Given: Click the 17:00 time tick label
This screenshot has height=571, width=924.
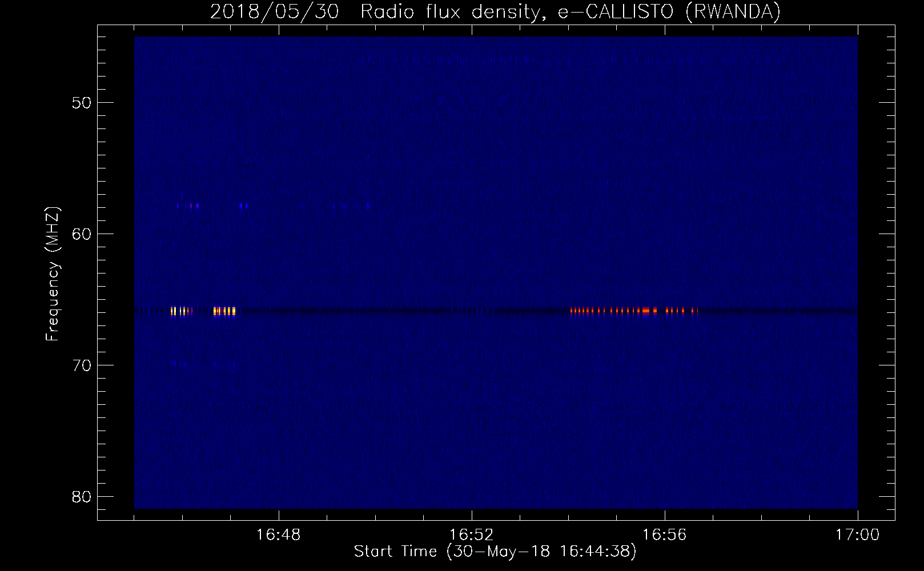Looking at the screenshot, I should 858,535.
